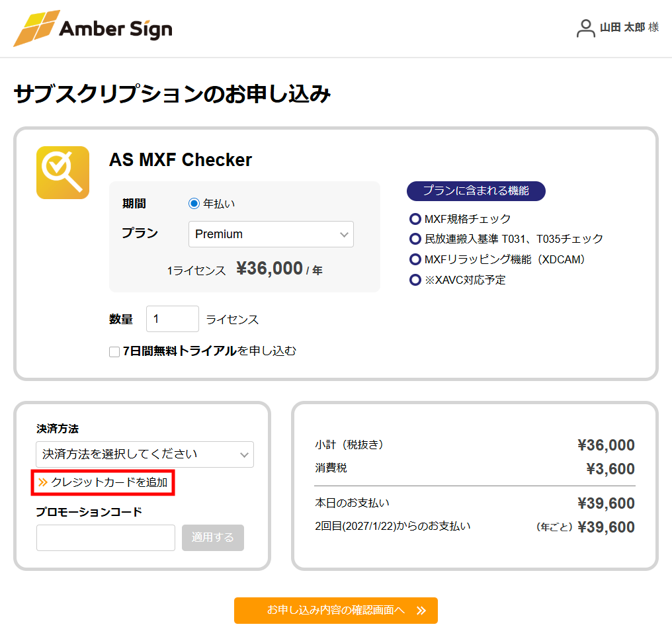Click the Amber Sign logo
The height and width of the screenshot is (643, 672).
[92, 28]
